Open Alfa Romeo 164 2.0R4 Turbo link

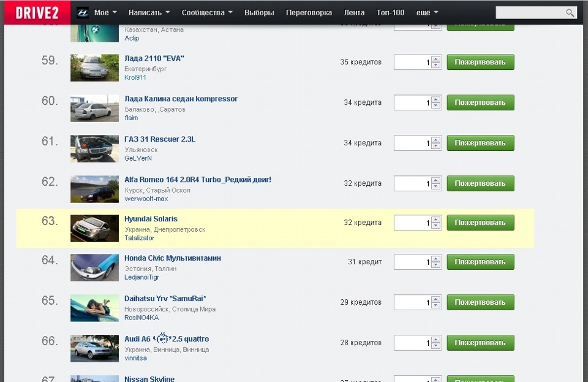point(198,180)
